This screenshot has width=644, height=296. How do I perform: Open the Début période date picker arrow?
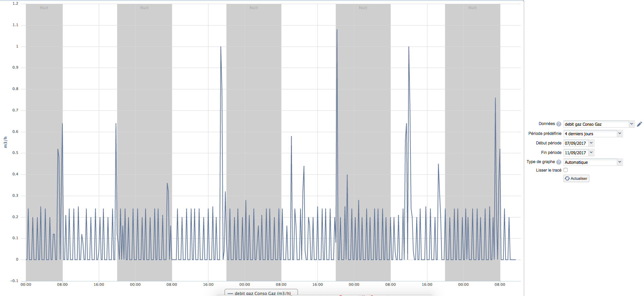[591, 143]
